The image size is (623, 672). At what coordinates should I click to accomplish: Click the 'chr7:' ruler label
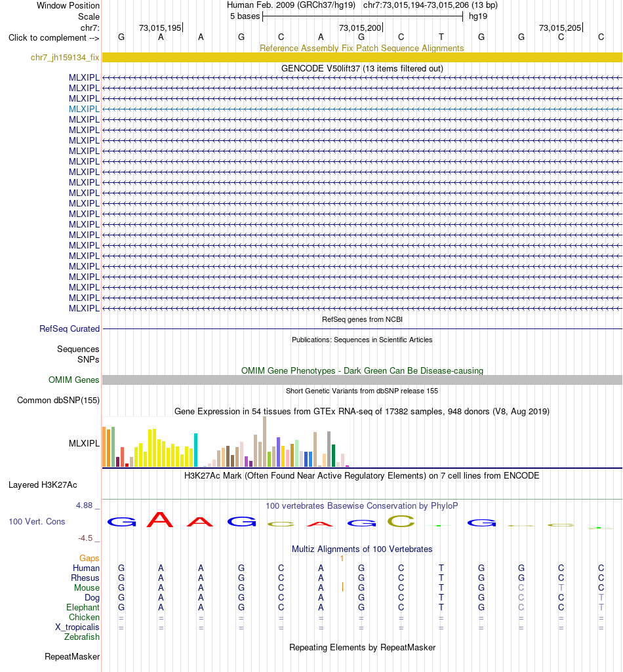click(90, 28)
